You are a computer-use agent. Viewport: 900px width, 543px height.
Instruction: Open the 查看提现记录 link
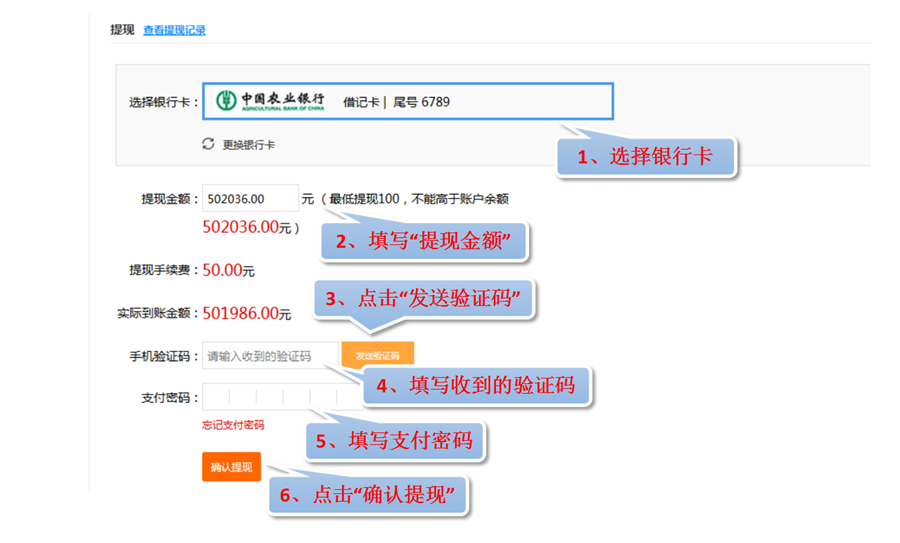pos(174,30)
